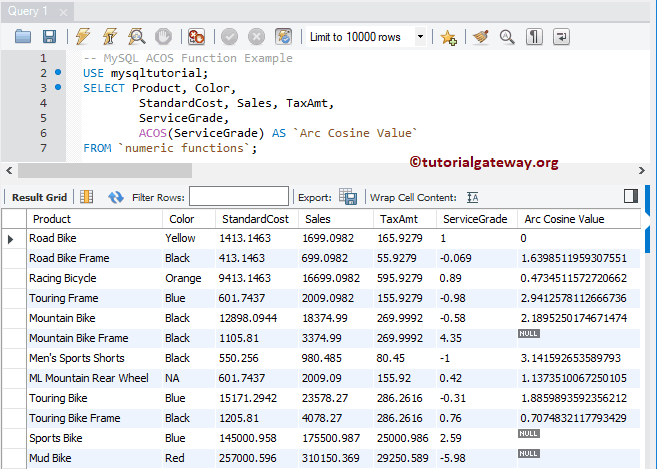Execute the statement under the cursor
This screenshot has width=657, height=469.
[109, 37]
